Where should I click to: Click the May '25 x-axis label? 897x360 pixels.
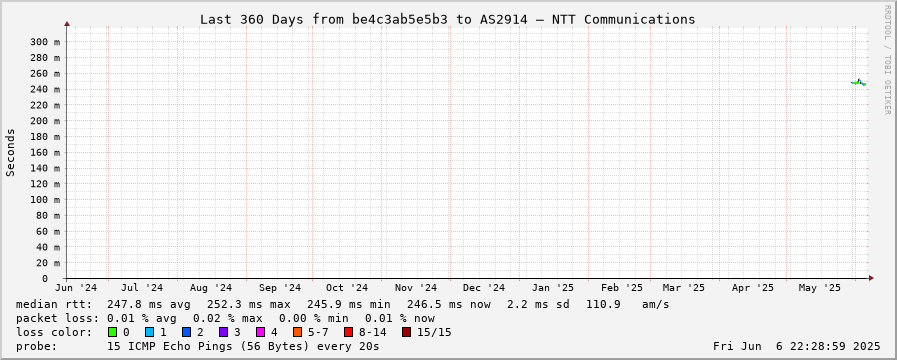tap(819, 288)
